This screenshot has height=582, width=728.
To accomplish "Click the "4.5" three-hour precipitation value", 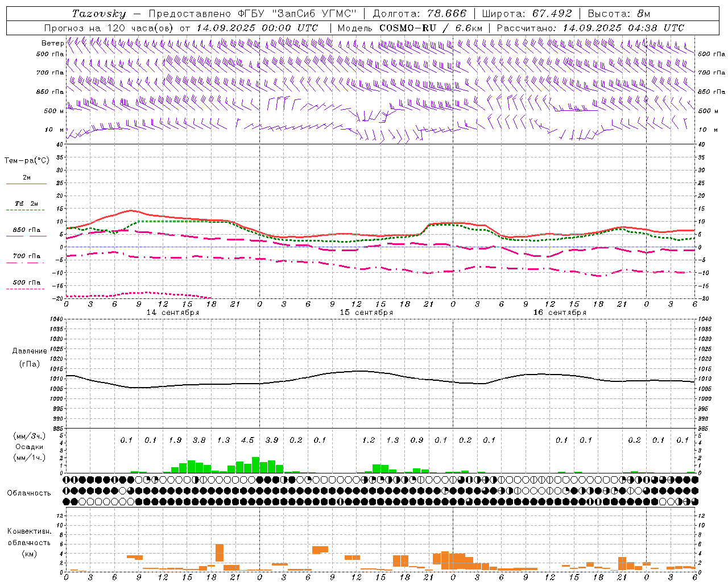I will [x=247, y=440].
